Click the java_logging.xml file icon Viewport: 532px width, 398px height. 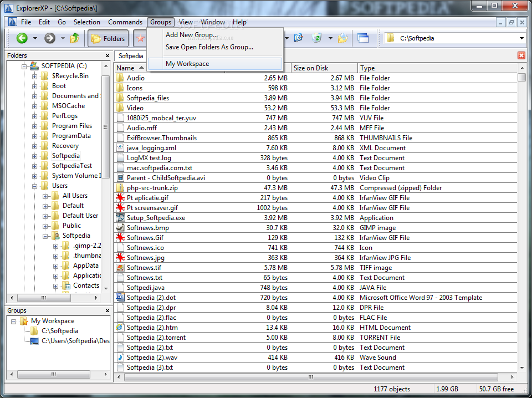pyautogui.click(x=120, y=148)
